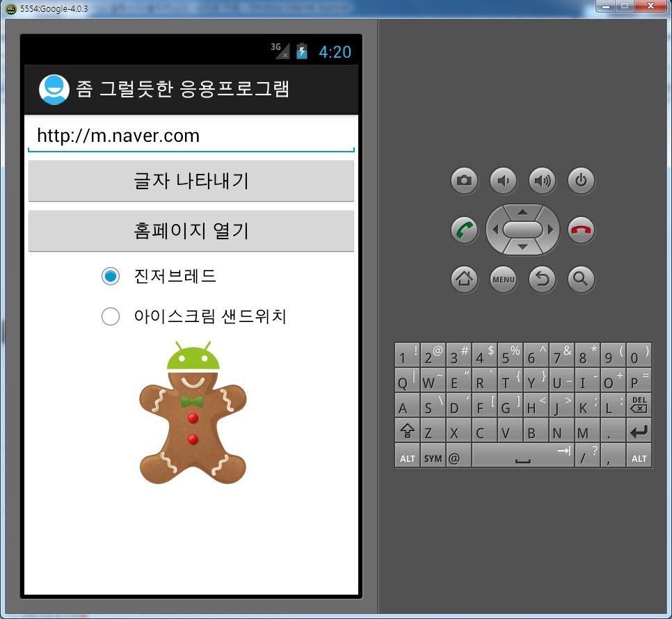The height and width of the screenshot is (619, 672).
Task: Click the emulator Home button
Action: tap(464, 280)
